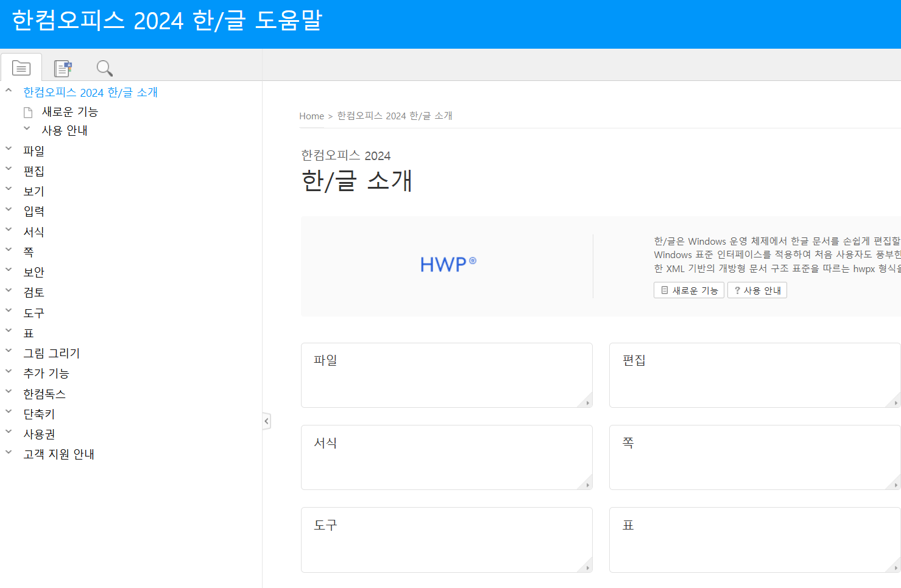Expand the 편집 tree chevron
This screenshot has width=901, height=588.
coord(9,169)
